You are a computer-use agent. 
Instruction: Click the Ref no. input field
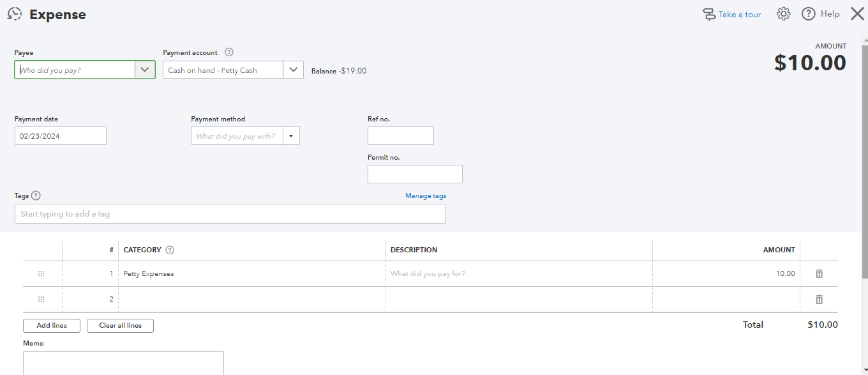(x=400, y=136)
